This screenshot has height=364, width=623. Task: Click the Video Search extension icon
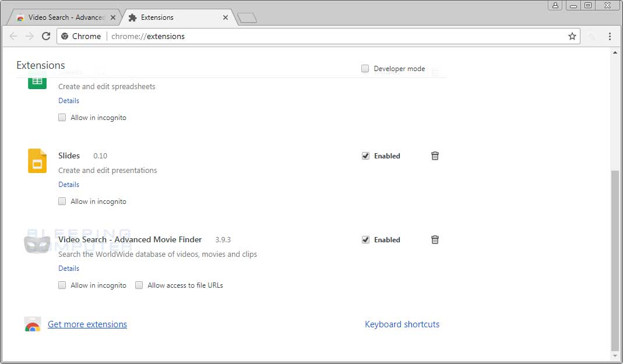click(37, 243)
